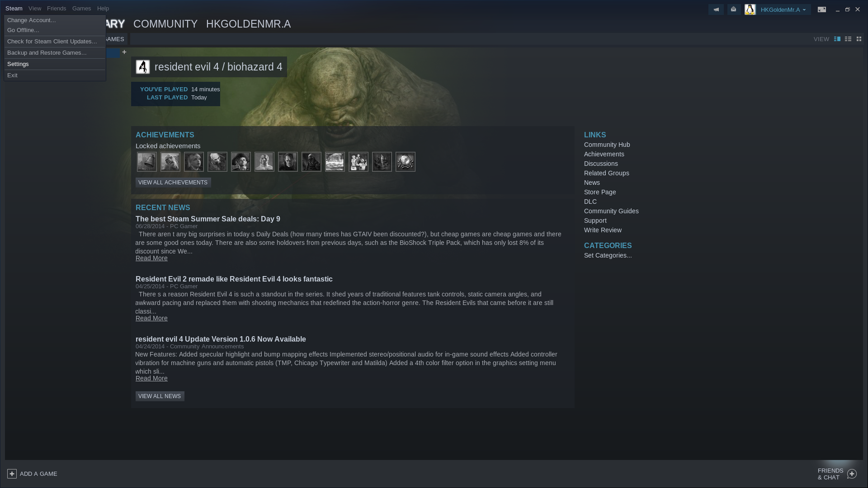Open the Friends menu

(57, 8)
